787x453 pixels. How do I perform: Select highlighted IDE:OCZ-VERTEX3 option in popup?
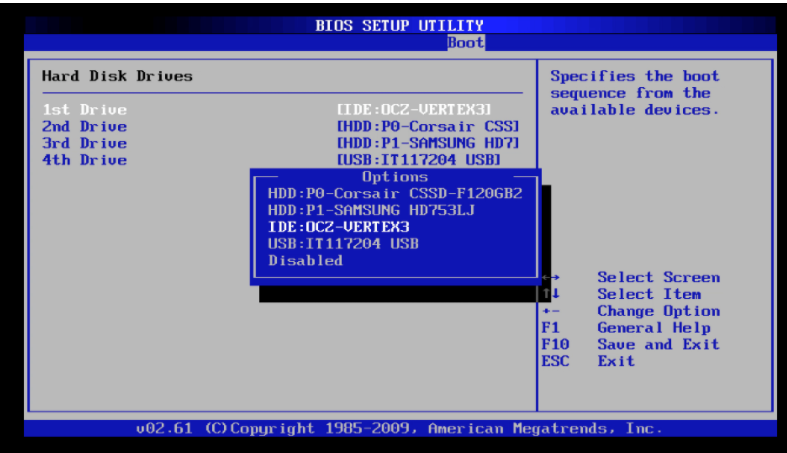[339, 227]
